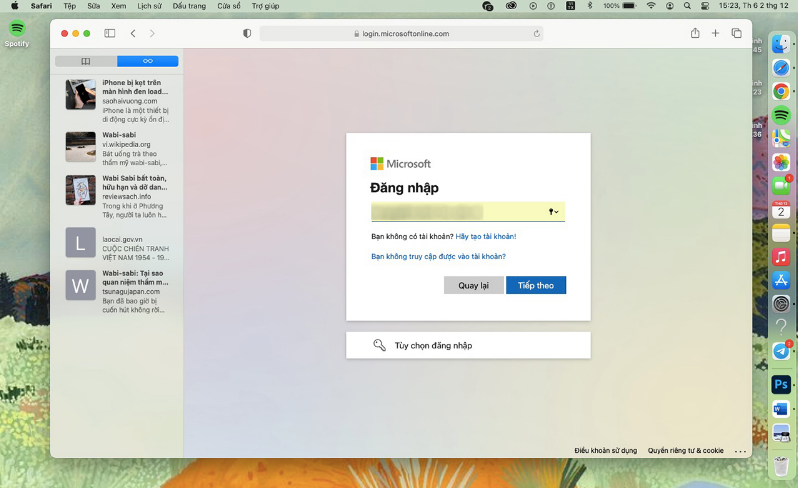Viewport: 798px width, 488px height.
Task: Switch to Bookmarks sidebar tab
Action: coord(86,61)
